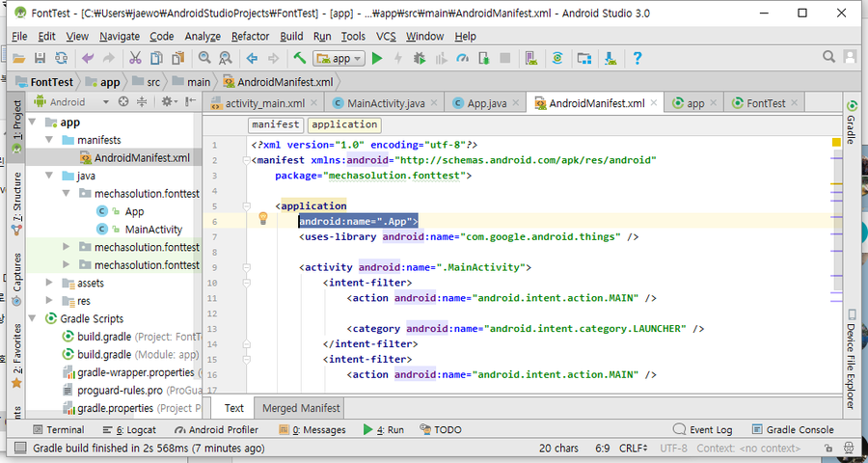Viewport: 868px width, 463px height.
Task: Fold the application tag at line 5
Action: click(246, 206)
